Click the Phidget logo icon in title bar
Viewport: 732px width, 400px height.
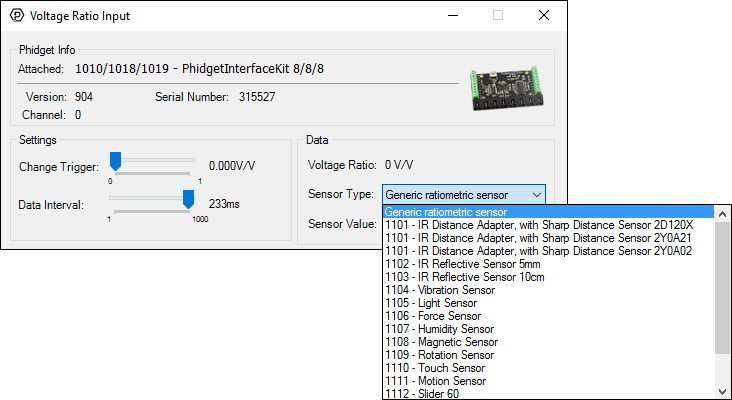(x=17, y=16)
